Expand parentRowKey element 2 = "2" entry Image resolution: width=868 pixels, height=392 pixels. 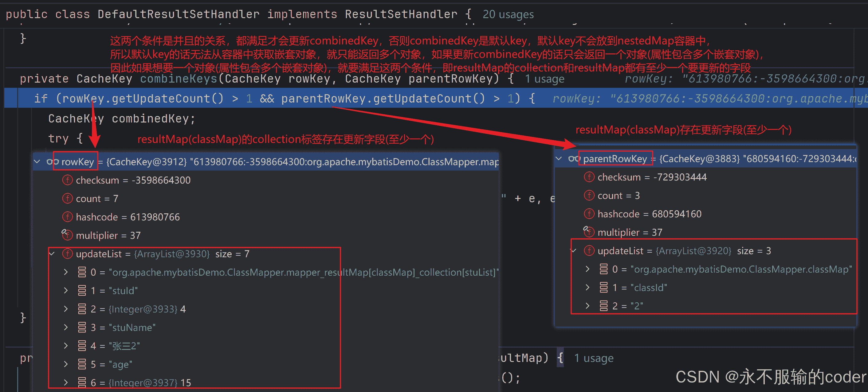click(x=588, y=306)
